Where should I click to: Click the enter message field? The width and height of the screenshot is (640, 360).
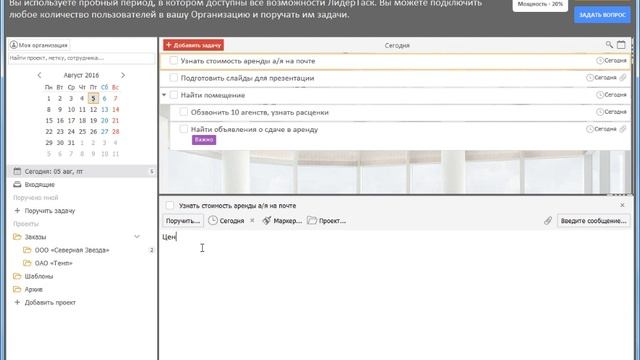click(593, 220)
